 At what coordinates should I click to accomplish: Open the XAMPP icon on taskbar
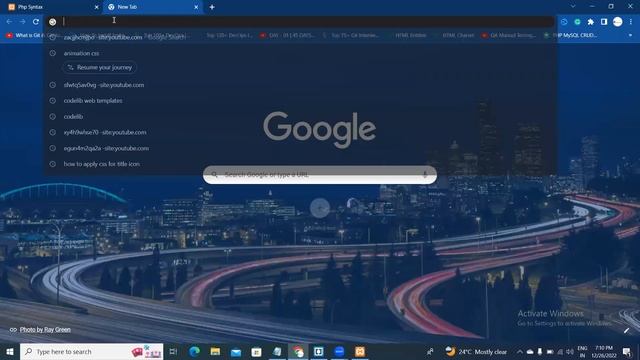[360, 351]
